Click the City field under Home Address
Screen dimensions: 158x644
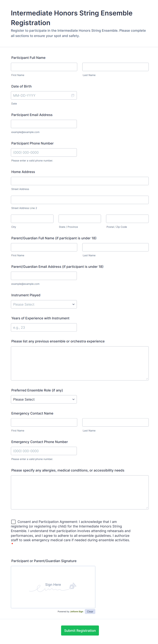32,218
